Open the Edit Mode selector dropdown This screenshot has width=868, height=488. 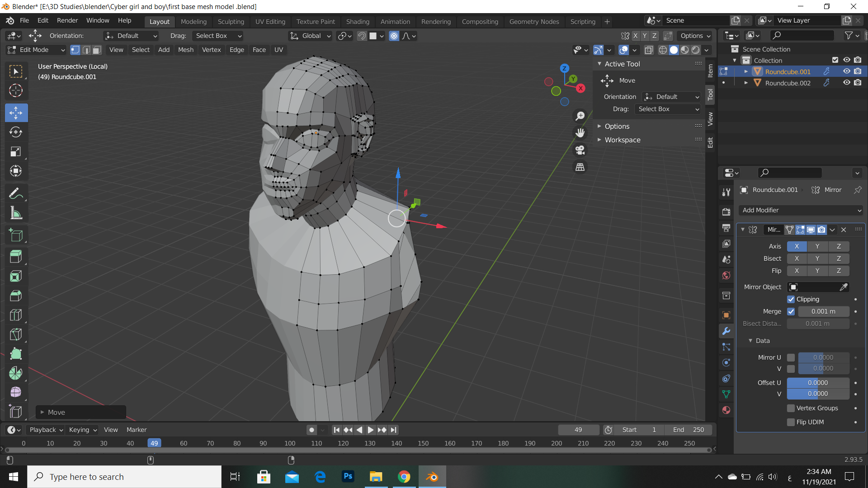[36, 50]
